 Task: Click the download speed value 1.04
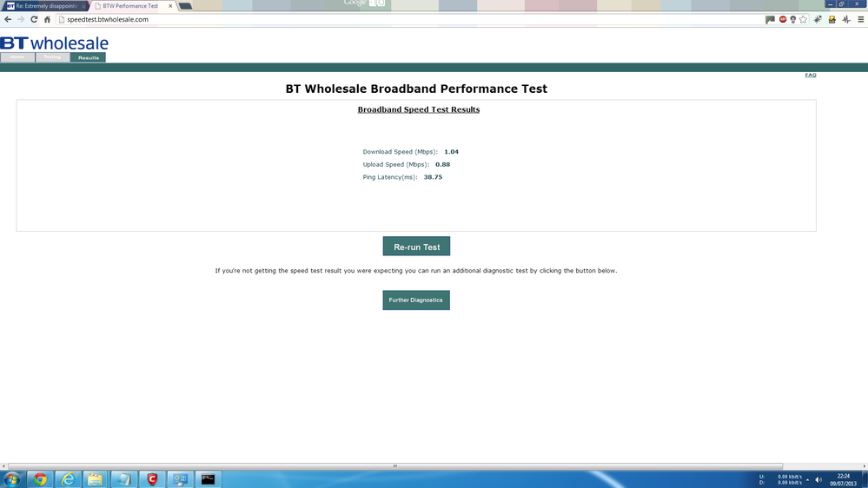click(451, 152)
